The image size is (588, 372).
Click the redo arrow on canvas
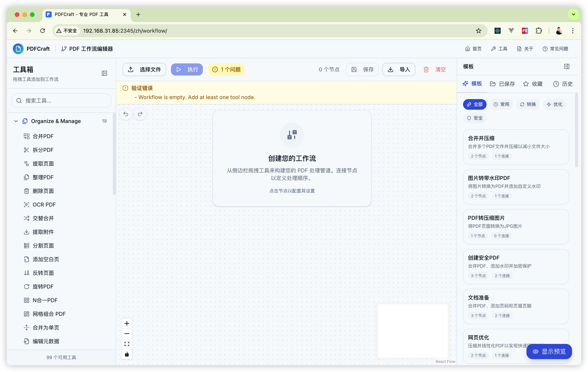(140, 114)
